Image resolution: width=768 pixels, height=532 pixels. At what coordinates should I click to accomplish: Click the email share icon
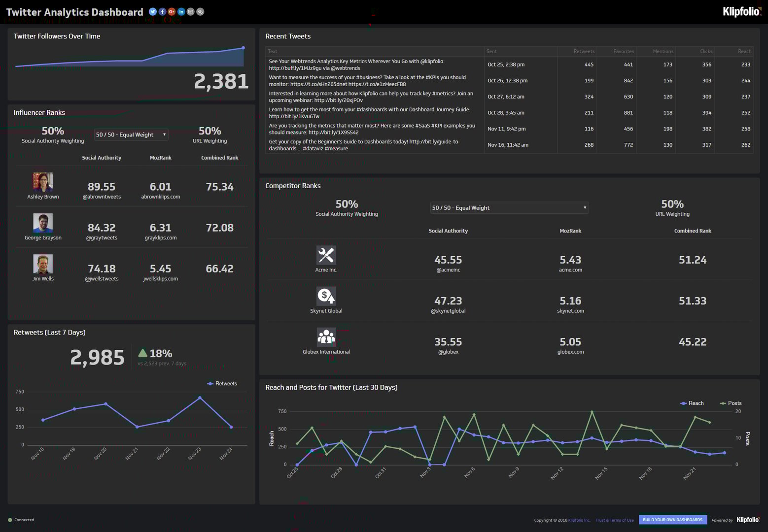pyautogui.click(x=190, y=11)
